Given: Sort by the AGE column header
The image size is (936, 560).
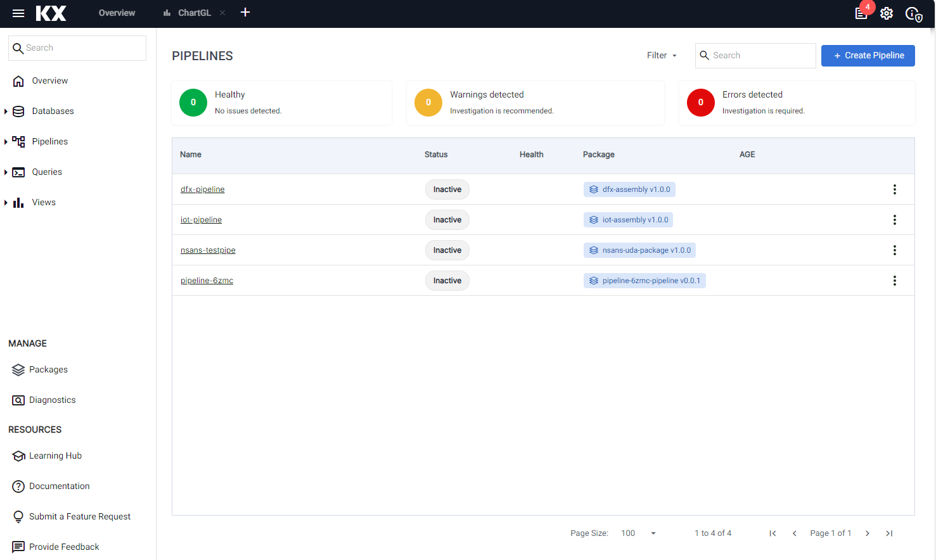Looking at the screenshot, I should pyautogui.click(x=747, y=155).
